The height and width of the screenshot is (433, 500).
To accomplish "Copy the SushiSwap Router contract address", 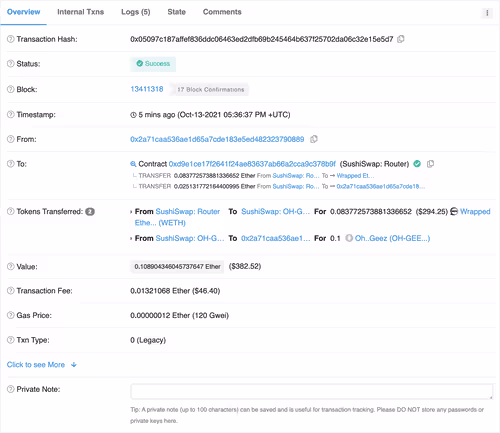I will pyautogui.click(x=430, y=164).
